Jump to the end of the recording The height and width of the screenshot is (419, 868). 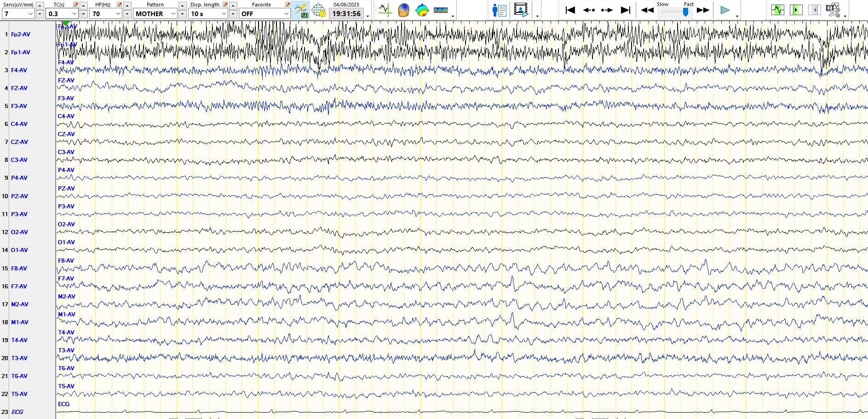626,10
